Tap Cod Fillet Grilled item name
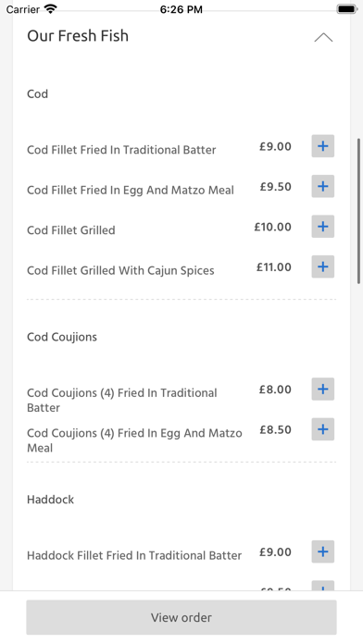This screenshot has width=363, height=644. (x=71, y=230)
